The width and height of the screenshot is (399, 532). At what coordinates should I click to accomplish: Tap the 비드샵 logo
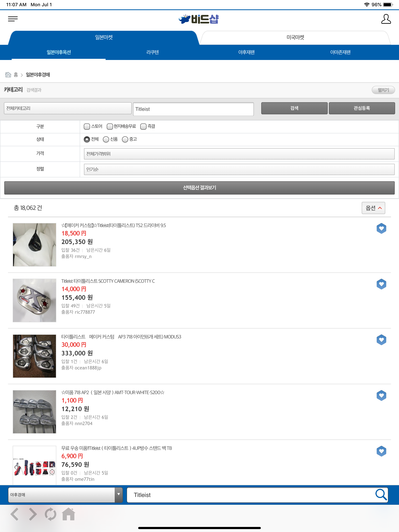tap(199, 19)
